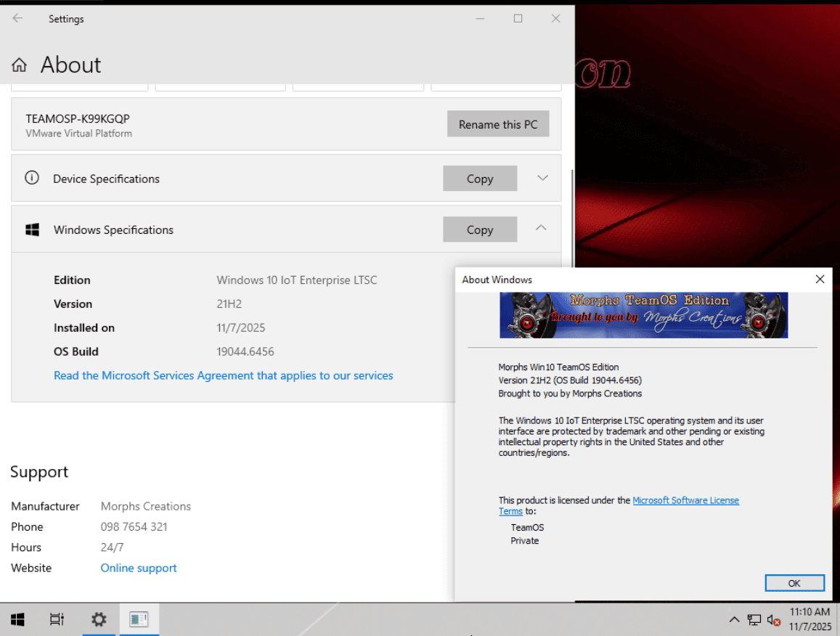Viewport: 840px width, 636px height.
Task: Collapse the Windows Specifications section
Action: point(541,229)
